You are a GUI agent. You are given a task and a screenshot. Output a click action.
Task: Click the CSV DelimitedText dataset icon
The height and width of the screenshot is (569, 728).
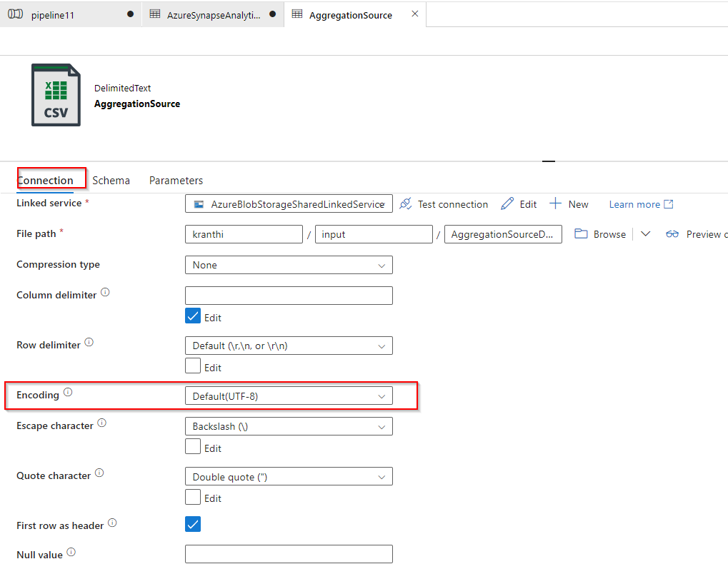(56, 94)
